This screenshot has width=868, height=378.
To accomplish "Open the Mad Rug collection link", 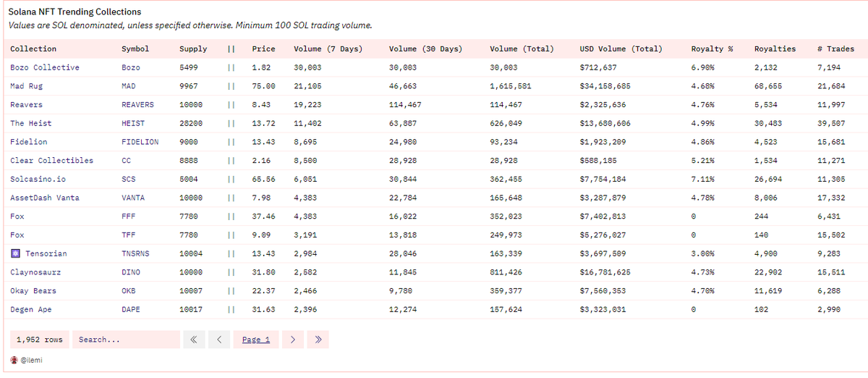I will [x=27, y=86].
